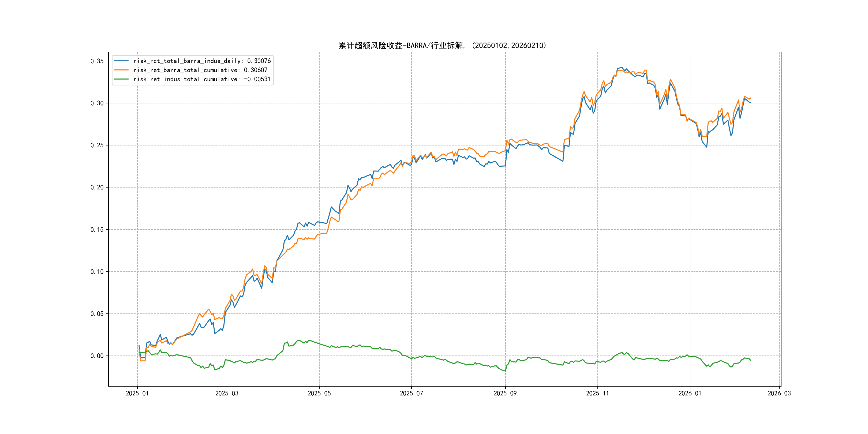
Task: Click the 2025-01 x-axis tick label
Action: point(137,393)
